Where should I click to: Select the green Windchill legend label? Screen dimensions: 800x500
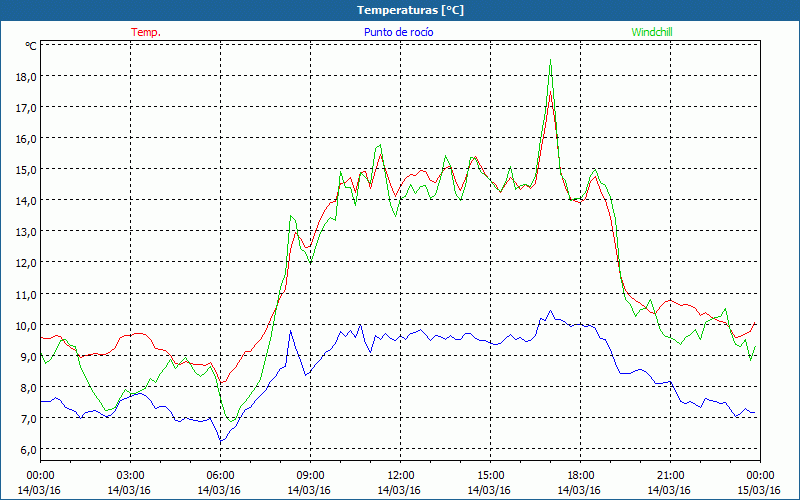click(x=652, y=32)
